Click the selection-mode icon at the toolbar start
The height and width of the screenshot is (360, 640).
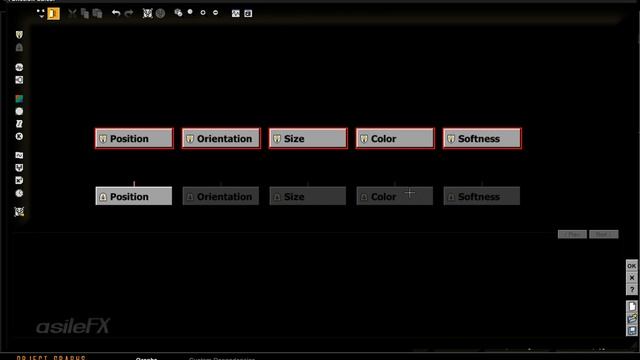(x=41, y=13)
